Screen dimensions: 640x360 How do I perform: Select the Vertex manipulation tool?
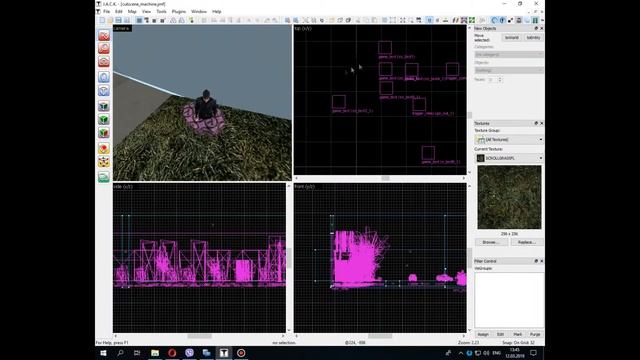(104, 162)
